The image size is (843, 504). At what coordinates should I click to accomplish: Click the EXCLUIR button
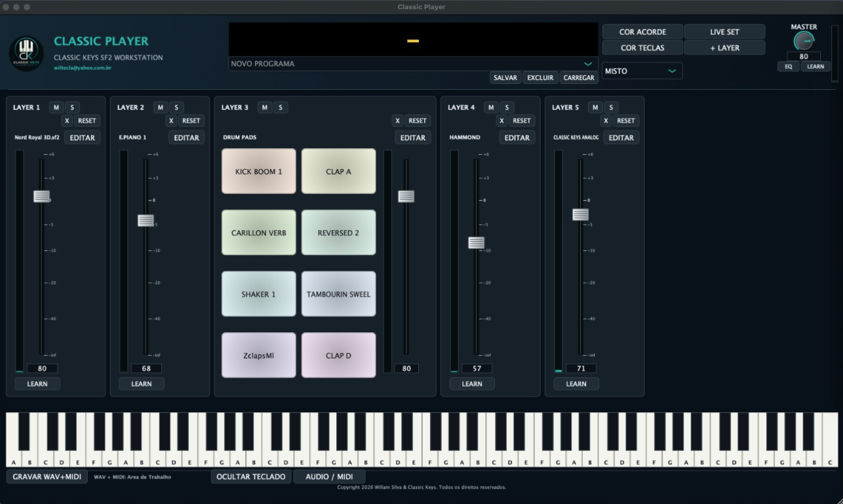pyautogui.click(x=540, y=77)
